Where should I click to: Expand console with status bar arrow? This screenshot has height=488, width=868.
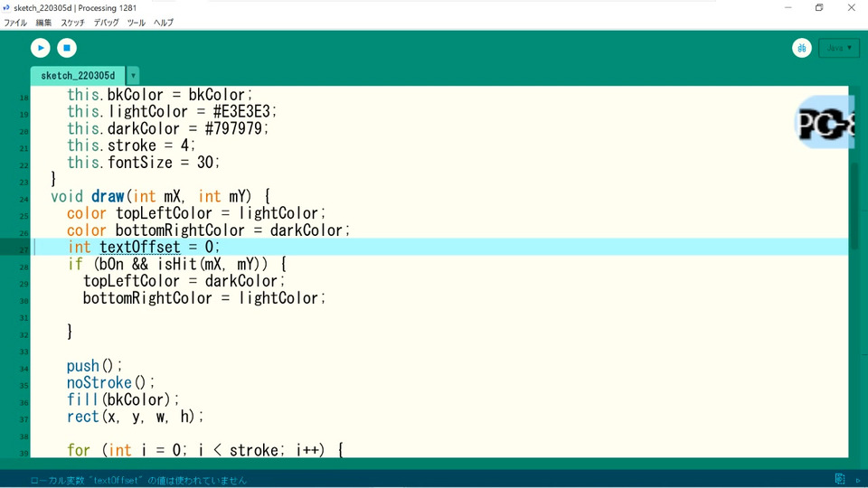[858, 480]
